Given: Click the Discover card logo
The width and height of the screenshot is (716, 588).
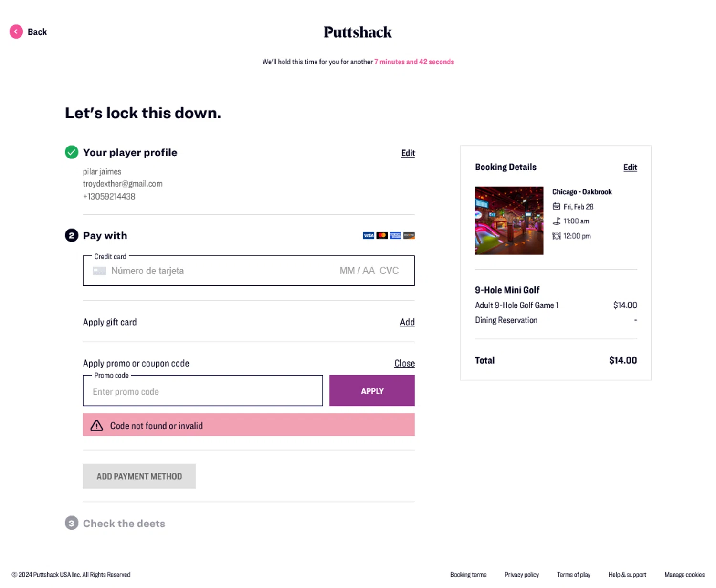Looking at the screenshot, I should [409, 235].
